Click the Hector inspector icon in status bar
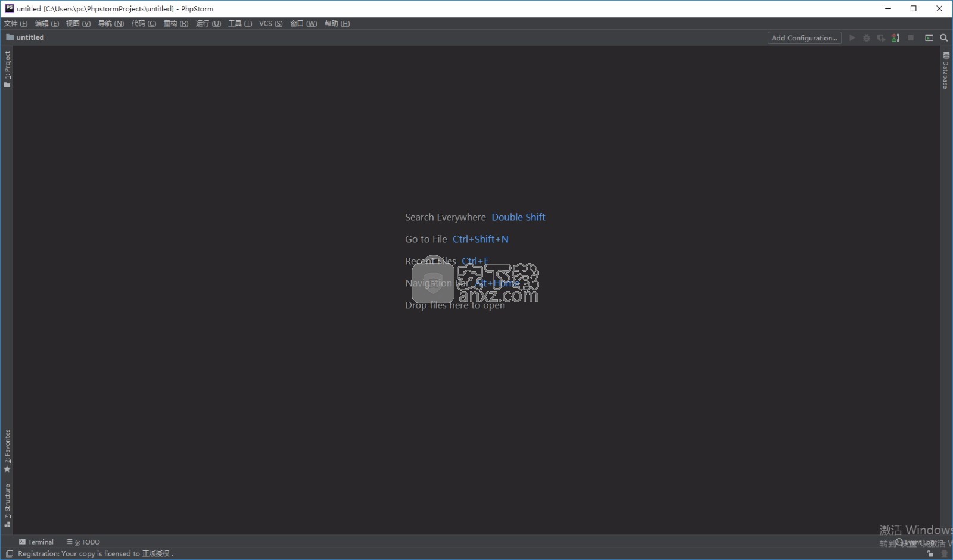 point(944,553)
